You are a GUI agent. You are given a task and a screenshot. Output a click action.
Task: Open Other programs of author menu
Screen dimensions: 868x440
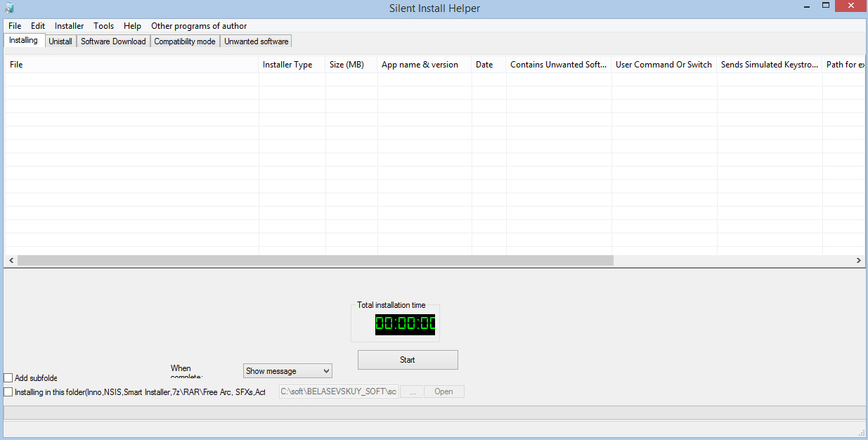[199, 26]
